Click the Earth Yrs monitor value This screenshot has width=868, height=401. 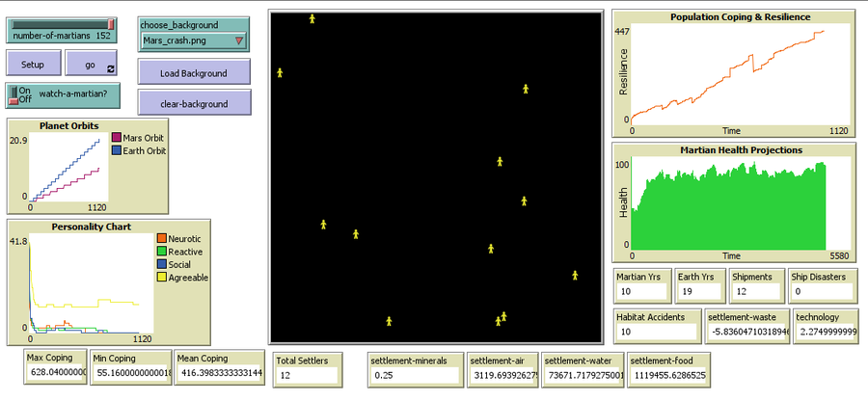(700, 290)
